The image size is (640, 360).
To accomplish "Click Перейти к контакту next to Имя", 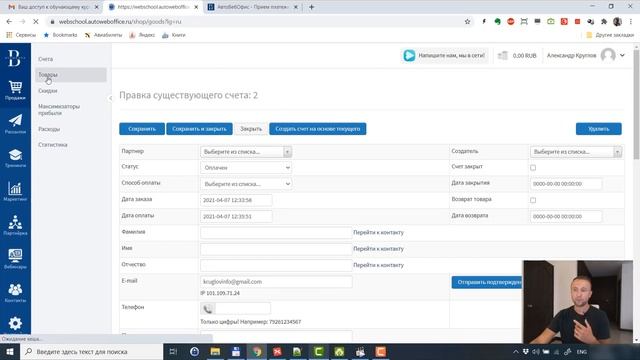I will pyautogui.click(x=378, y=249).
